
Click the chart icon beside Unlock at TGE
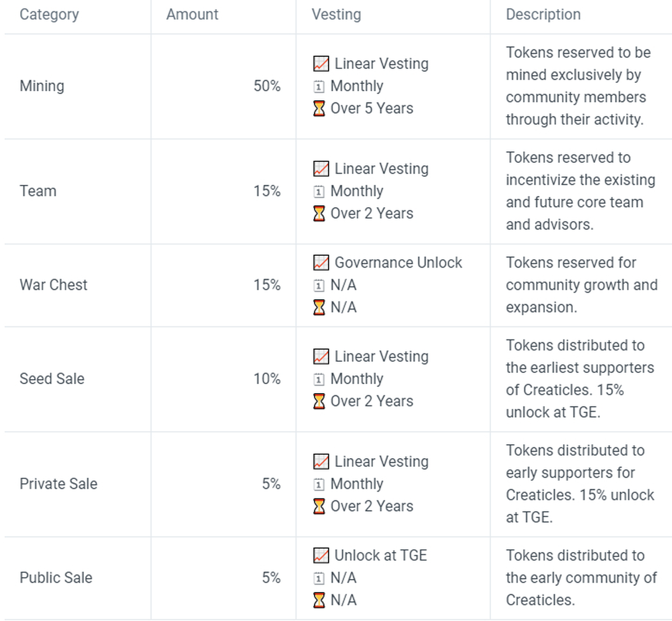pos(321,555)
